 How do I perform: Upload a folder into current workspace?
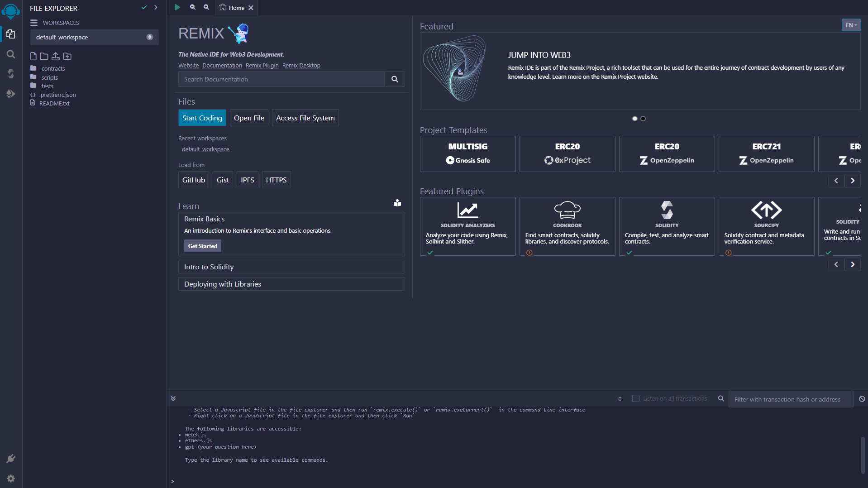click(67, 56)
